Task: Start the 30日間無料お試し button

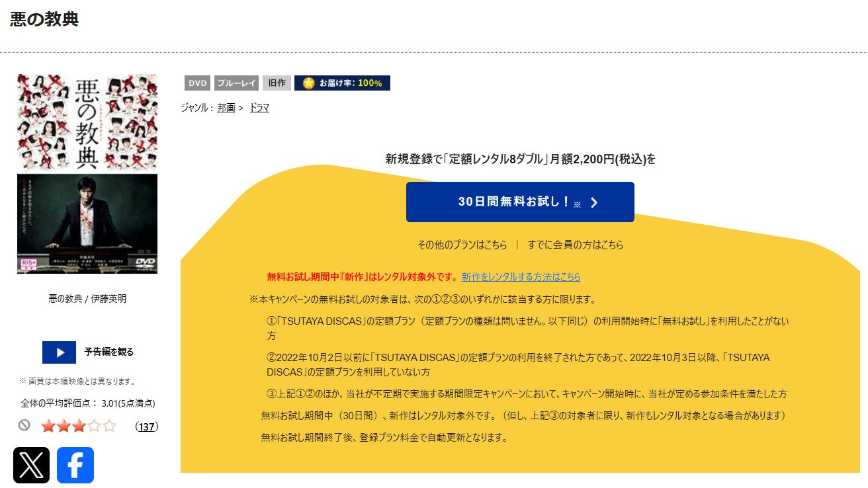Action: 520,202
